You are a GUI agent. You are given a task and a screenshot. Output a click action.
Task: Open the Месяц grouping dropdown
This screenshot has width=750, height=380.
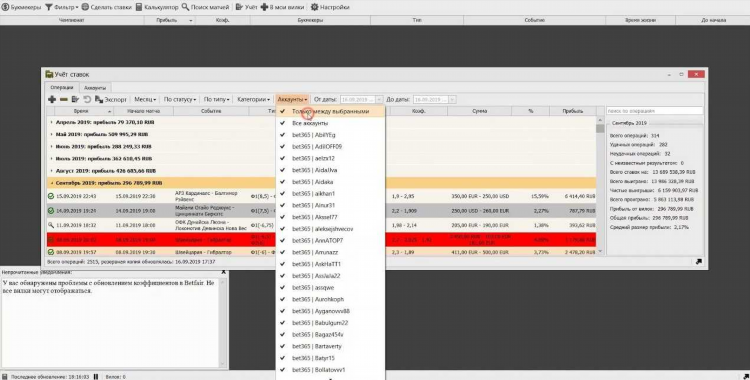click(145, 99)
